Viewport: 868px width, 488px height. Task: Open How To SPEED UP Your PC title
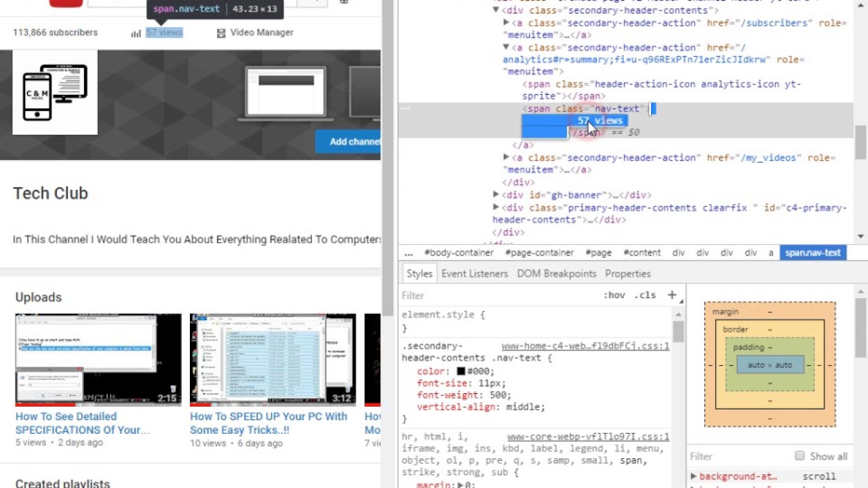pyautogui.click(x=269, y=423)
